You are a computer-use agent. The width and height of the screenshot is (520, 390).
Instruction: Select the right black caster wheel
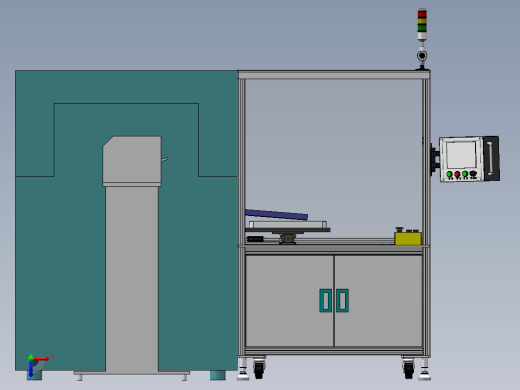[x=409, y=369]
